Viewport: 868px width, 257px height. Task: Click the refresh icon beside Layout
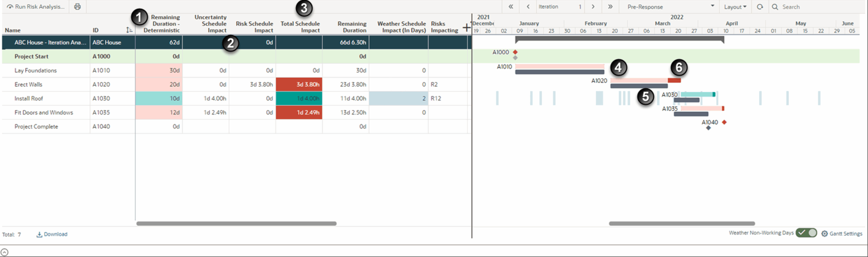coord(760,6)
